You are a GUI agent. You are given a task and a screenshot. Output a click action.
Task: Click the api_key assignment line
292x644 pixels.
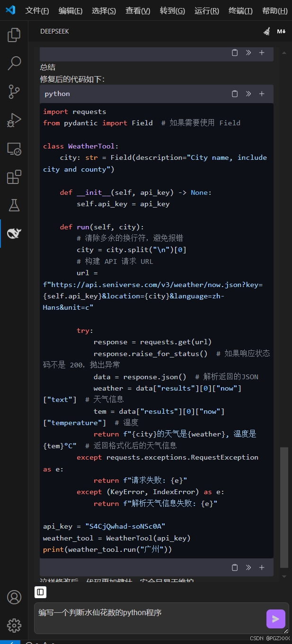pos(104,526)
